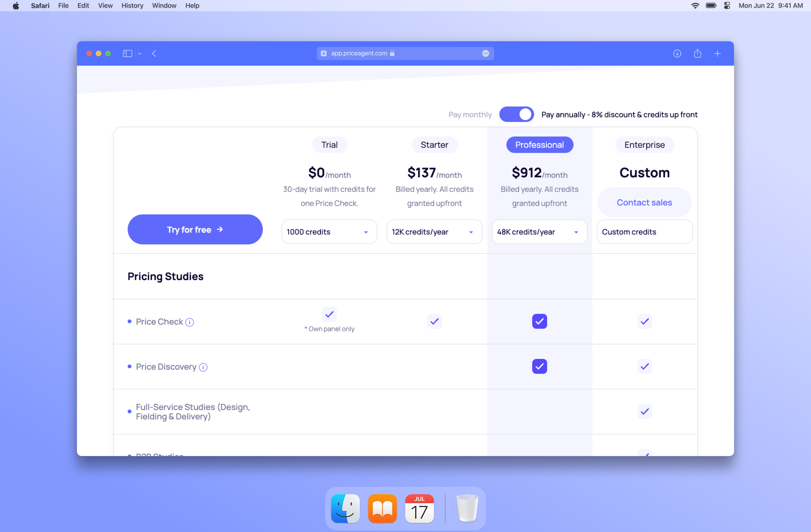Expand the 1000 credits dropdown
811x532 pixels.
click(329, 232)
